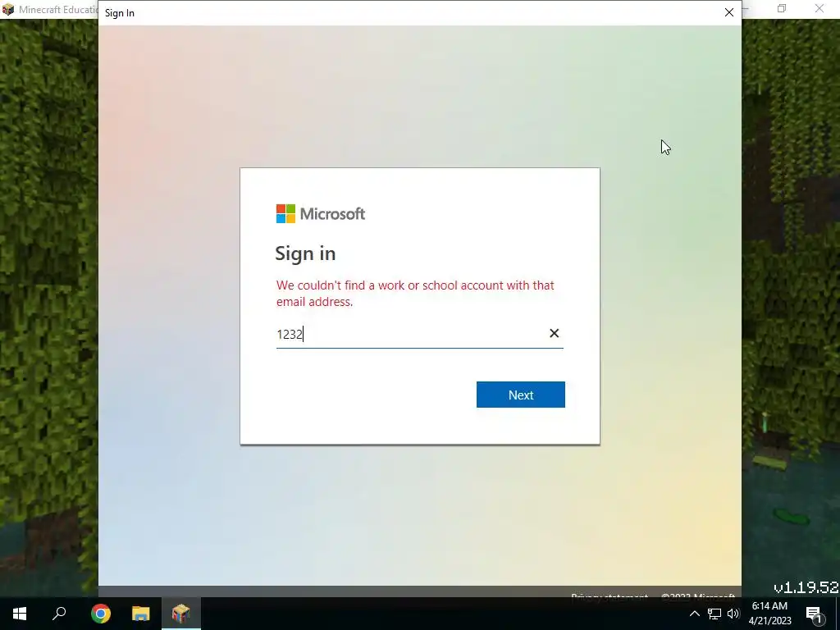Close the Minecraft Education window
The width and height of the screenshot is (840, 630).
[x=819, y=8]
